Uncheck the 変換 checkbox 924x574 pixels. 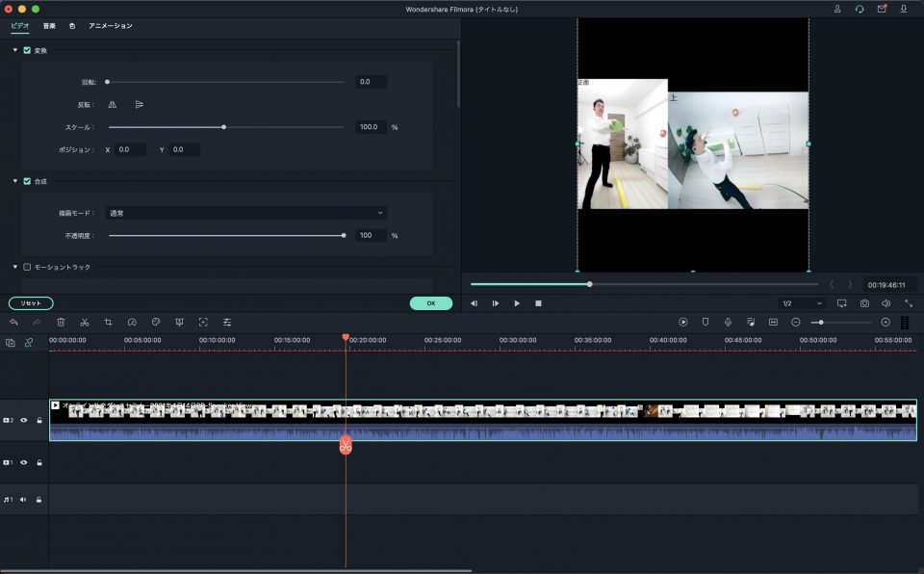(x=25, y=48)
